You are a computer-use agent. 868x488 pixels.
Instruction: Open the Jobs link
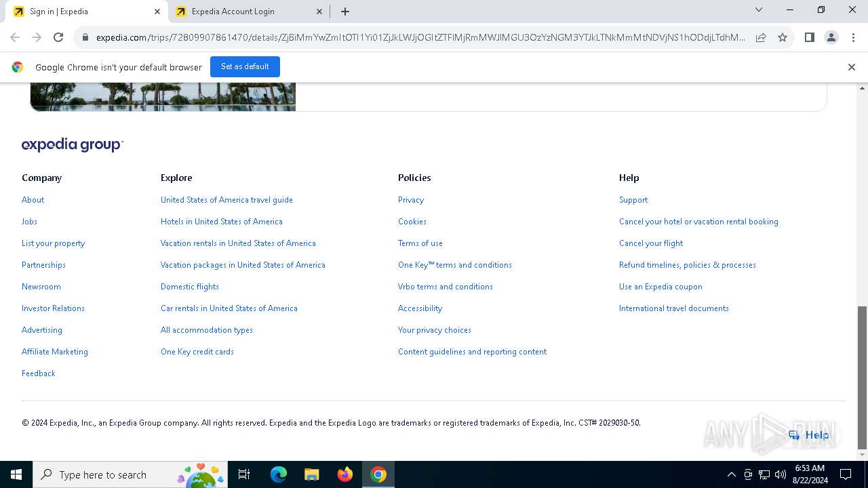click(x=29, y=222)
